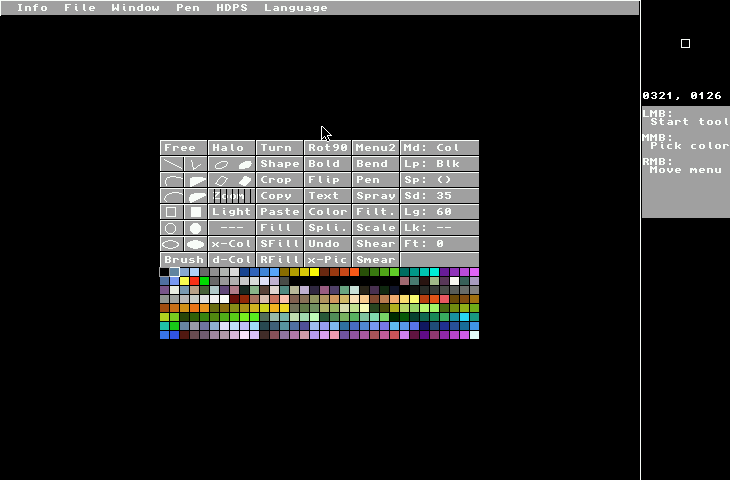Screen dimensions: 730x480
Task: Pick the bright yellow color swatch in top palette row
Action: point(314,272)
